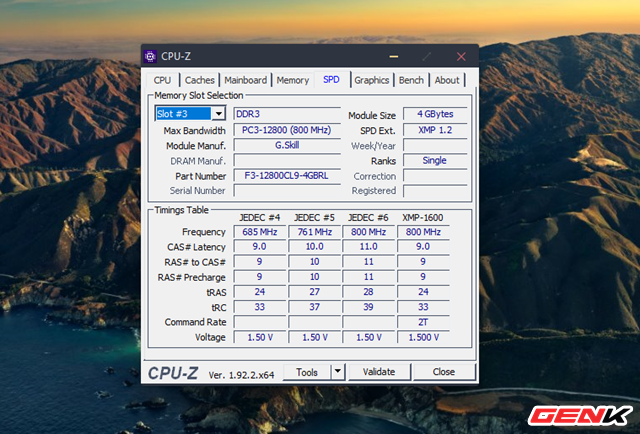Click the GENK logo watermark
640x434 pixels.
580,413
